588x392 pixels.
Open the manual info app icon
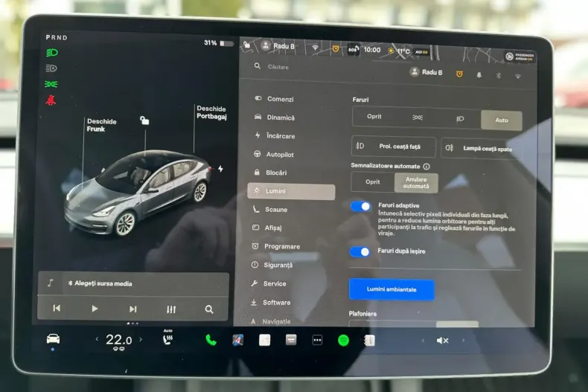click(370, 340)
